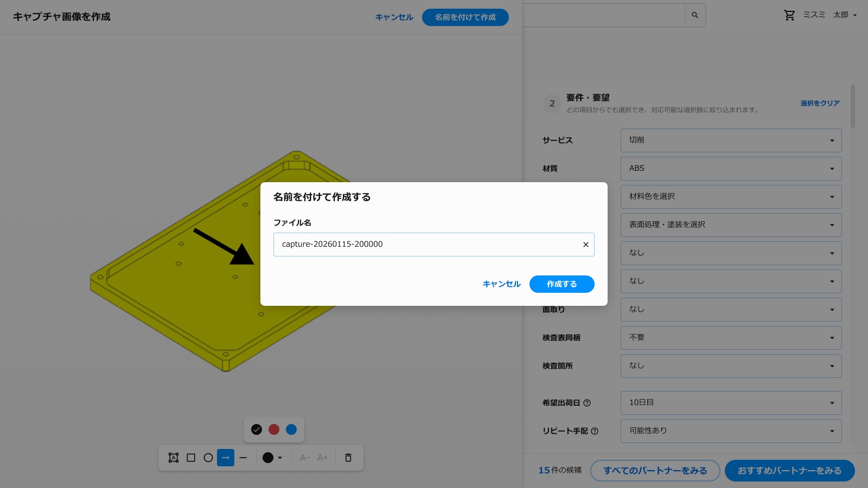The height and width of the screenshot is (488, 868).
Task: Click the 作成する button in the dialog
Action: click(561, 284)
